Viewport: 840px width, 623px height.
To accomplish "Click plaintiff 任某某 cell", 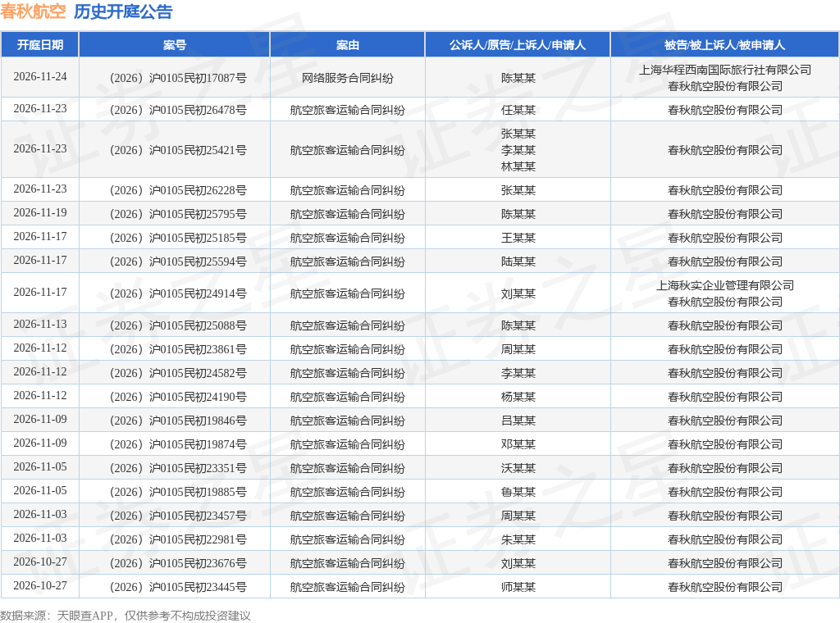I will [518, 111].
